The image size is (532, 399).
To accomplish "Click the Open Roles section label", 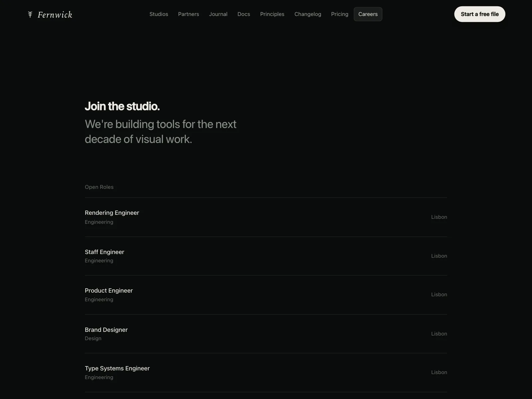I will tap(99, 187).
